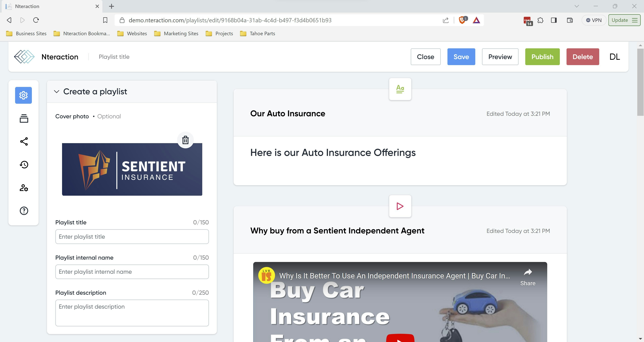The width and height of the screenshot is (644, 342).
Task: Close the Nteraction browser tab
Action: (97, 6)
